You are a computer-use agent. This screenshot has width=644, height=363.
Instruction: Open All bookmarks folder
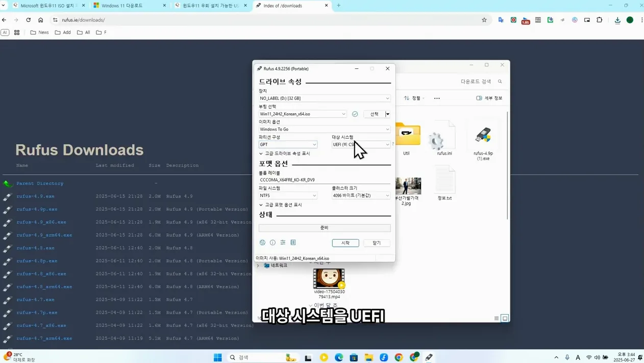tap(84, 33)
